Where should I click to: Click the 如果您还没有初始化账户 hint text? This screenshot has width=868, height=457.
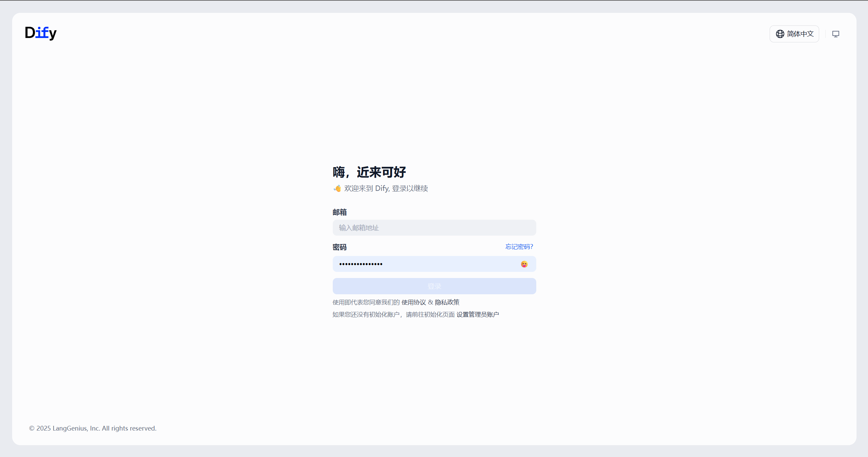pos(366,315)
